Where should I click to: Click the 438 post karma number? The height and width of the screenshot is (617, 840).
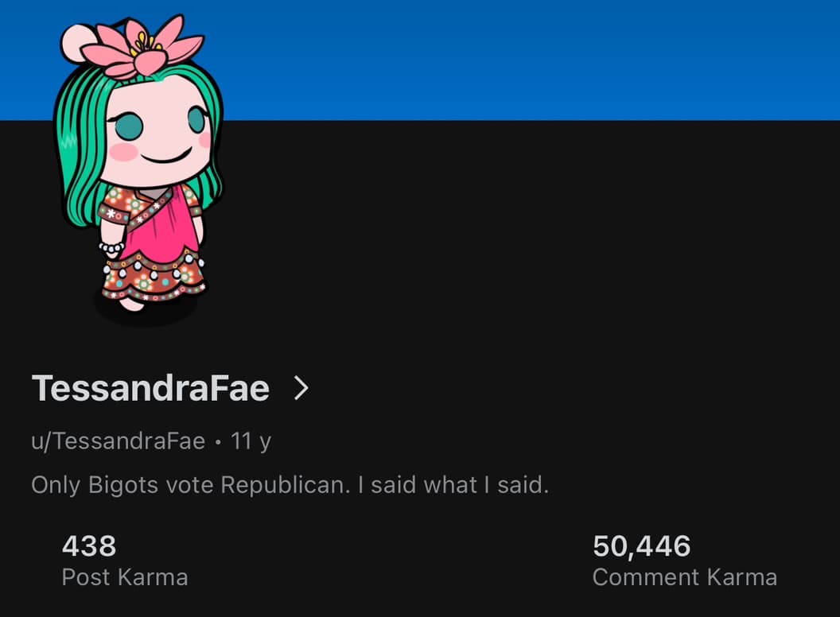pyautogui.click(x=89, y=545)
